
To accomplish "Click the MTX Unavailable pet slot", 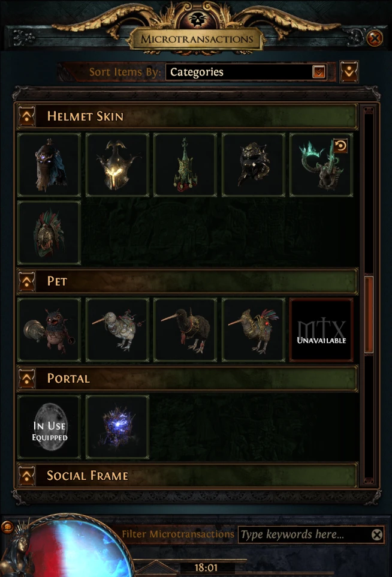I will tap(321, 330).
